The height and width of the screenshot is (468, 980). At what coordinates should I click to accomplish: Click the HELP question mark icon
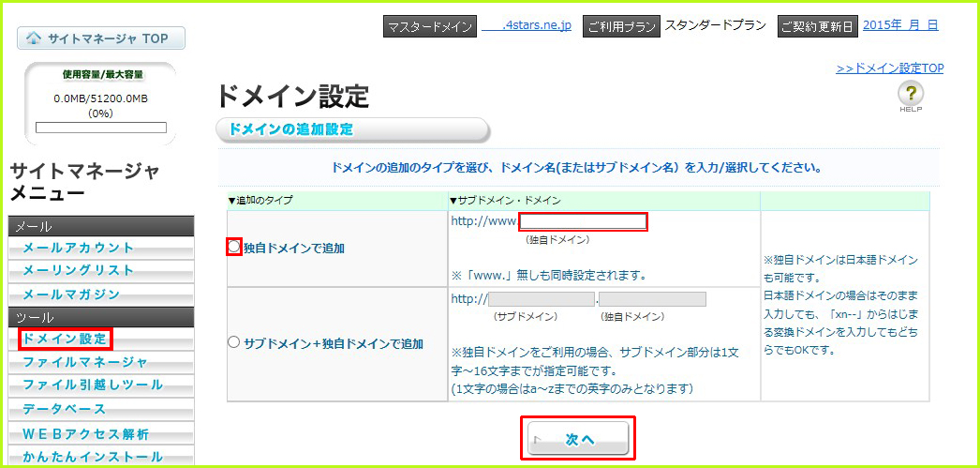click(x=911, y=95)
